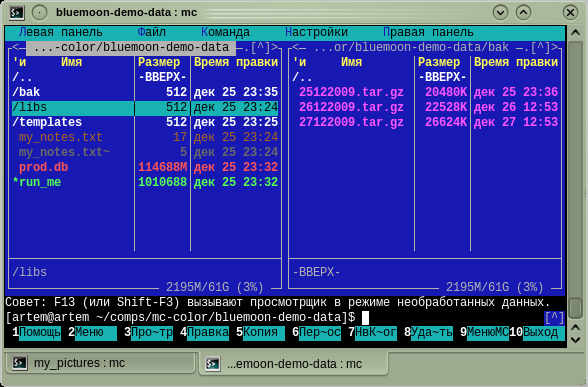The image size is (588, 387).
Task: Click the terminal icon in the title bar
Action: click(16, 12)
